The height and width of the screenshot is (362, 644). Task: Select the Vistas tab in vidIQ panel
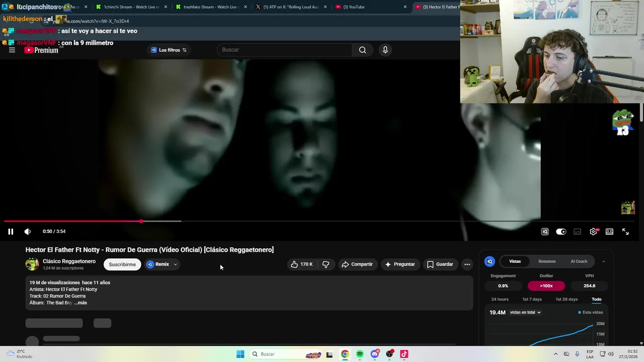[x=515, y=261]
